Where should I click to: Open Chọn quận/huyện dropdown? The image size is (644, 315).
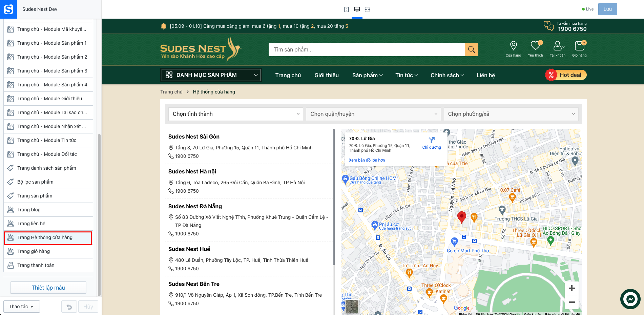[373, 114]
